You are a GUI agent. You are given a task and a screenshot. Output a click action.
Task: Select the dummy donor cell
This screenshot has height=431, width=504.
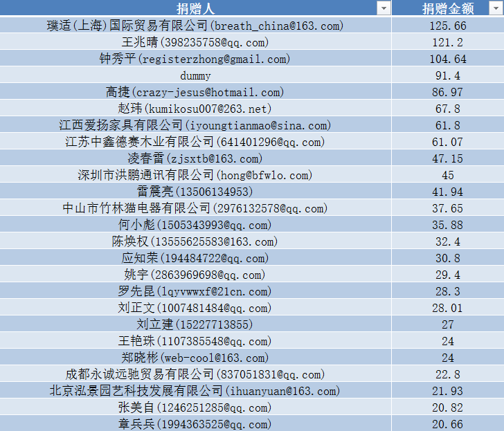[195, 75]
